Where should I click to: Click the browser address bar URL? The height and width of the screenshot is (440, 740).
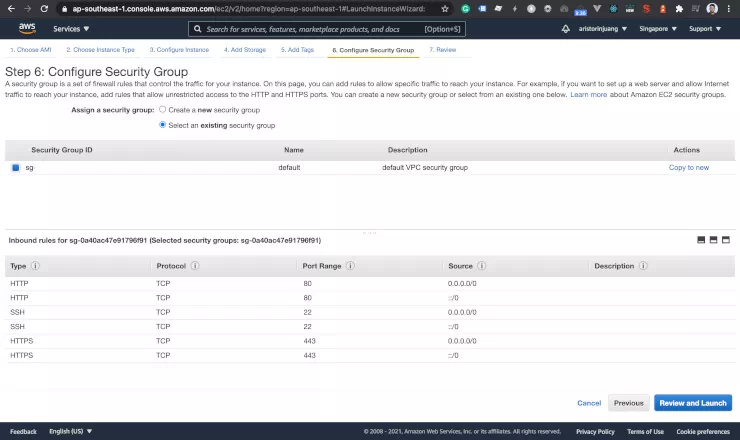click(248, 8)
